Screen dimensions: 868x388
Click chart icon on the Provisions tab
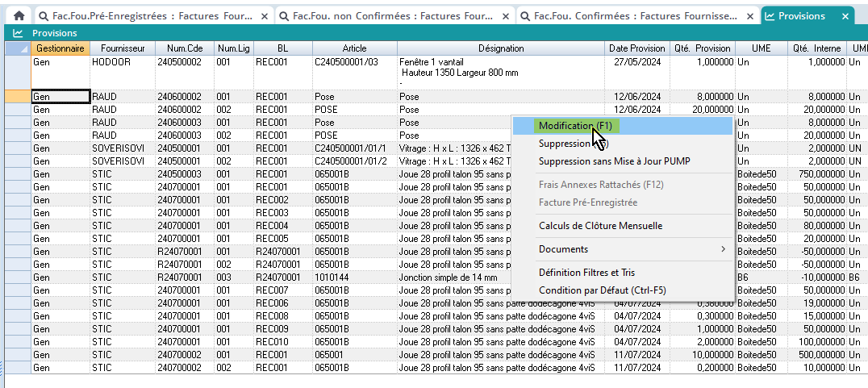769,16
